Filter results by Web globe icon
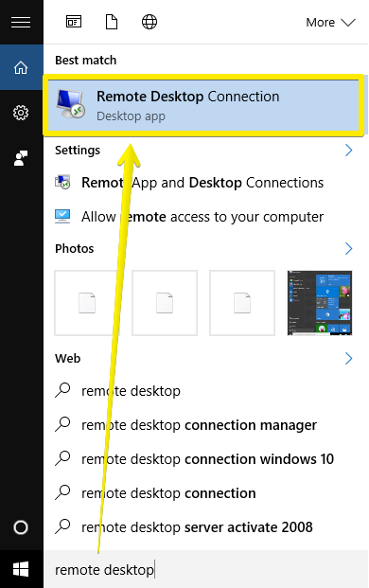Screen dimensions: 369x588 [149, 22]
